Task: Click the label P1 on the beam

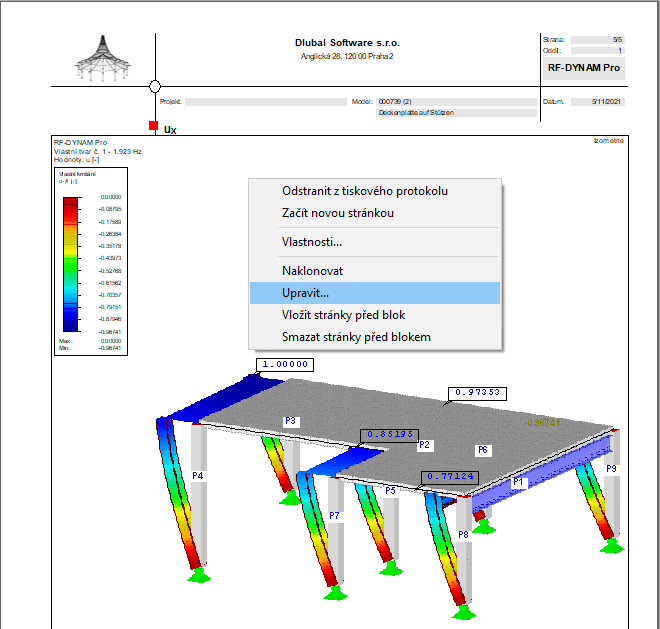Action: point(518,482)
